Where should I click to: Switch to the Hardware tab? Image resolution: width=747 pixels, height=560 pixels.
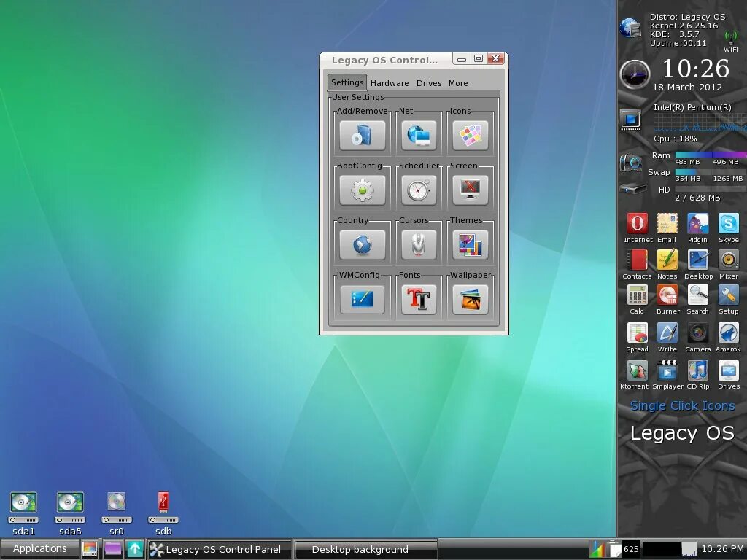390,83
